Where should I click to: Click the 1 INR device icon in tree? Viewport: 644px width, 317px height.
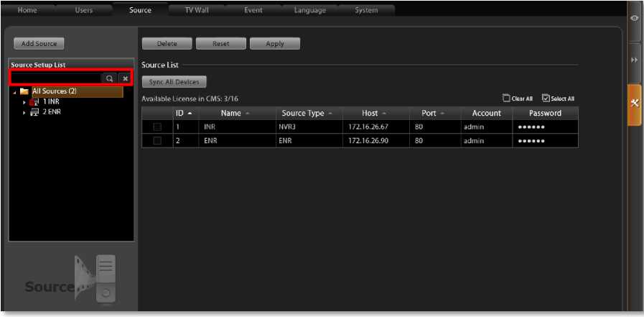point(34,102)
